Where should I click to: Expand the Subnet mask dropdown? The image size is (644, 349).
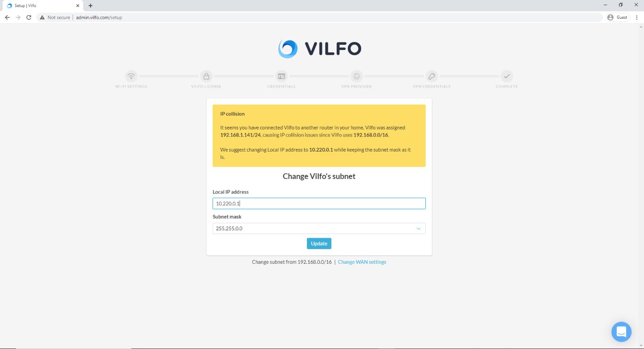click(x=319, y=228)
